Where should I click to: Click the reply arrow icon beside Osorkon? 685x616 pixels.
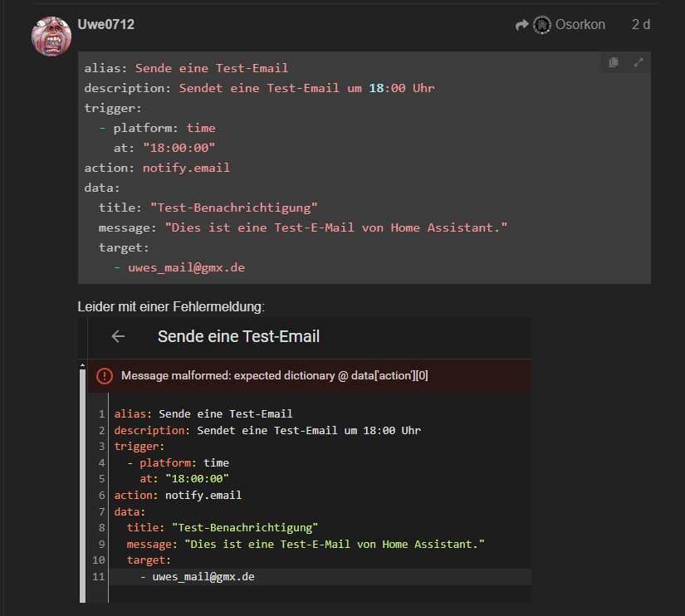pos(521,25)
